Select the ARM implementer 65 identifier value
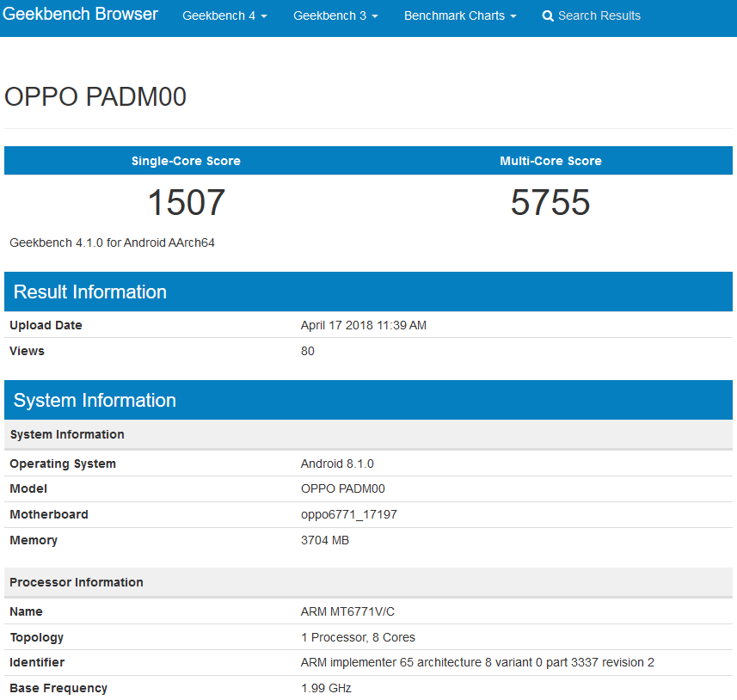This screenshot has height=700, width=737. [x=477, y=663]
